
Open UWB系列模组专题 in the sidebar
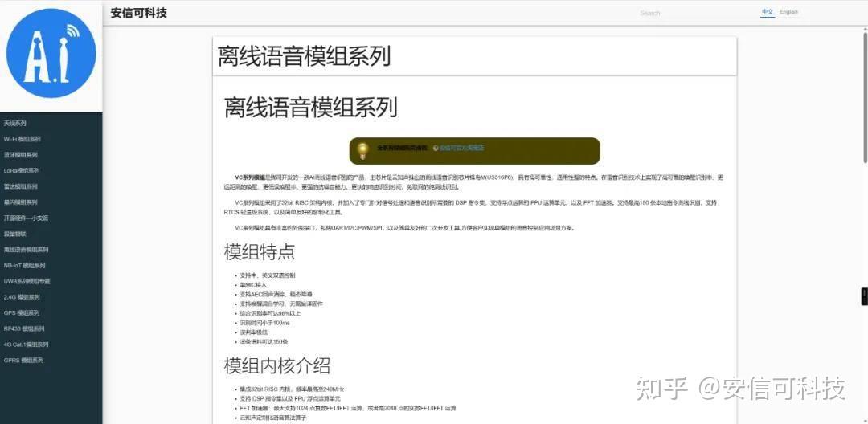pyautogui.click(x=27, y=281)
